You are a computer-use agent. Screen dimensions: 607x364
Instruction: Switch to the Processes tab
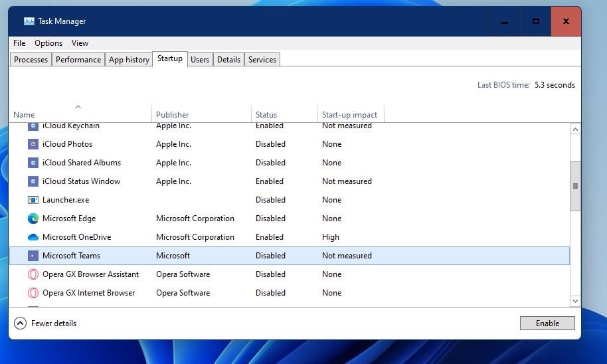(x=31, y=60)
